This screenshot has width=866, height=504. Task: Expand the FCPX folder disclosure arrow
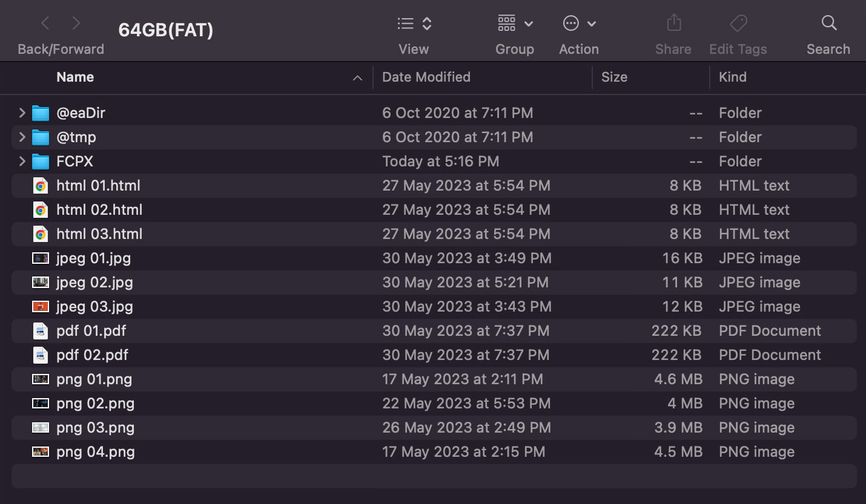(x=22, y=162)
